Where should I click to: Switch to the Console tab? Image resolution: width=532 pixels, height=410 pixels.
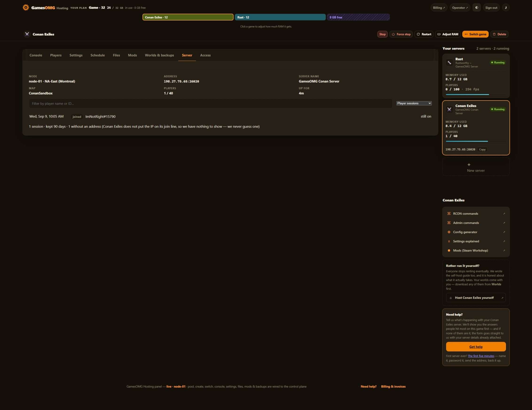36,55
